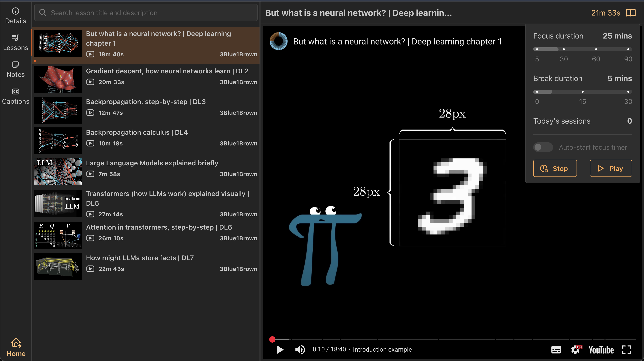This screenshot has width=644, height=361.
Task: Click the 3Blue1Brown channel avatar
Action: coord(278,41)
